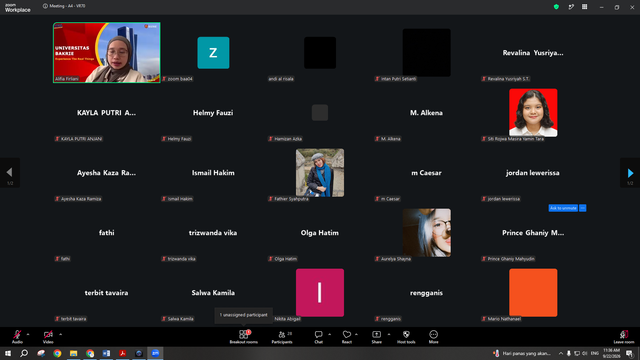Open the grid View layout icon
The height and width of the screenshot is (360, 640).
coord(584,7)
